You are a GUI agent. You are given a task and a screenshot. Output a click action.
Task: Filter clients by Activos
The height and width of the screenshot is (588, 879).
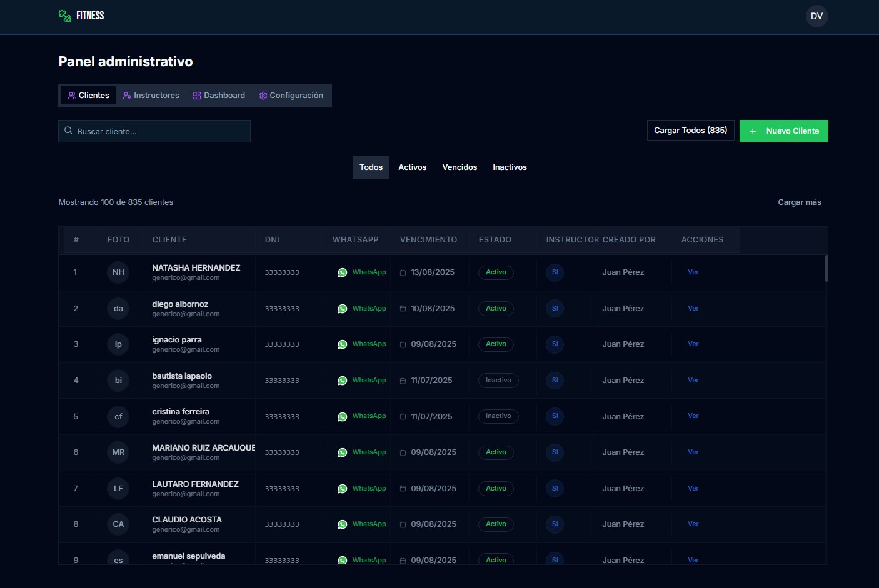[x=412, y=167]
